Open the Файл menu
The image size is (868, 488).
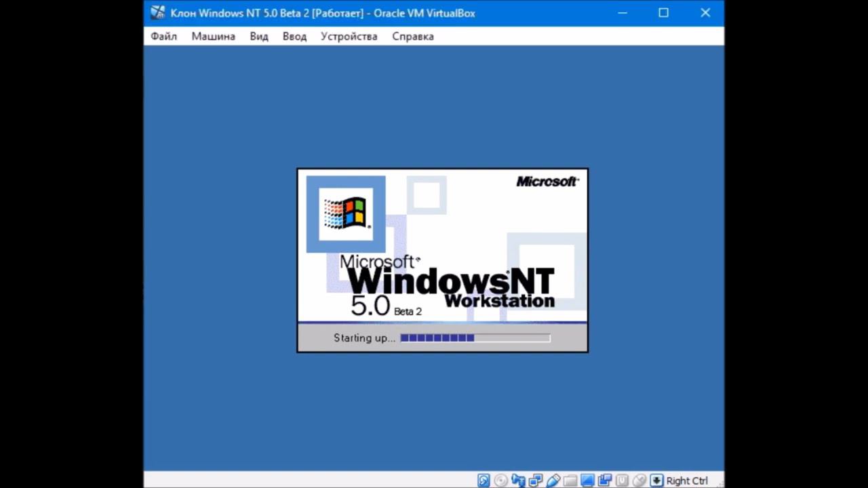[163, 37]
